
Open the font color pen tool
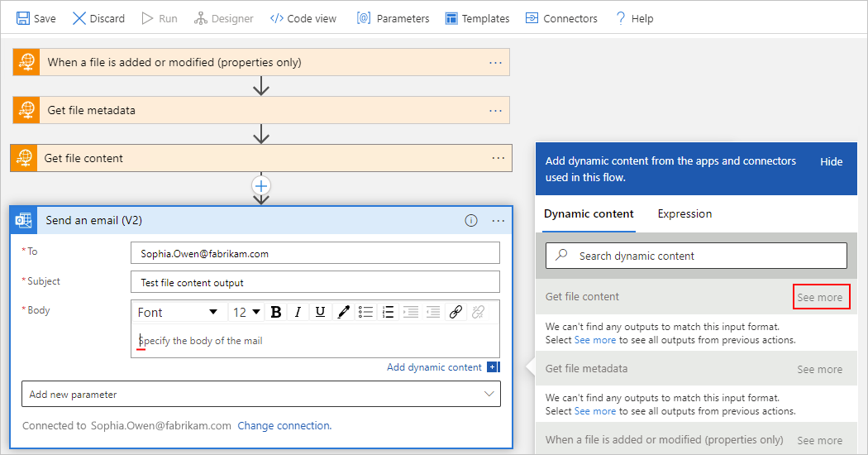coord(343,312)
